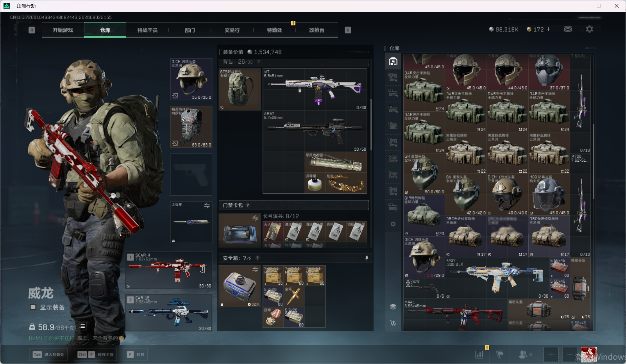Click the 长弓溪谷: 8/12 keycard label
Viewport: 626px width, 364px height.
coord(281,216)
